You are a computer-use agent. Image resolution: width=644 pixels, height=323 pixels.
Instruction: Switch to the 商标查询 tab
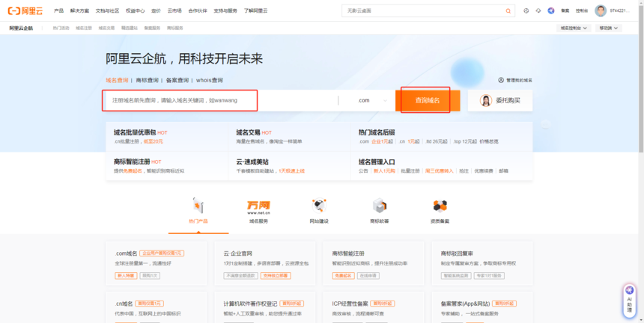[x=148, y=80]
